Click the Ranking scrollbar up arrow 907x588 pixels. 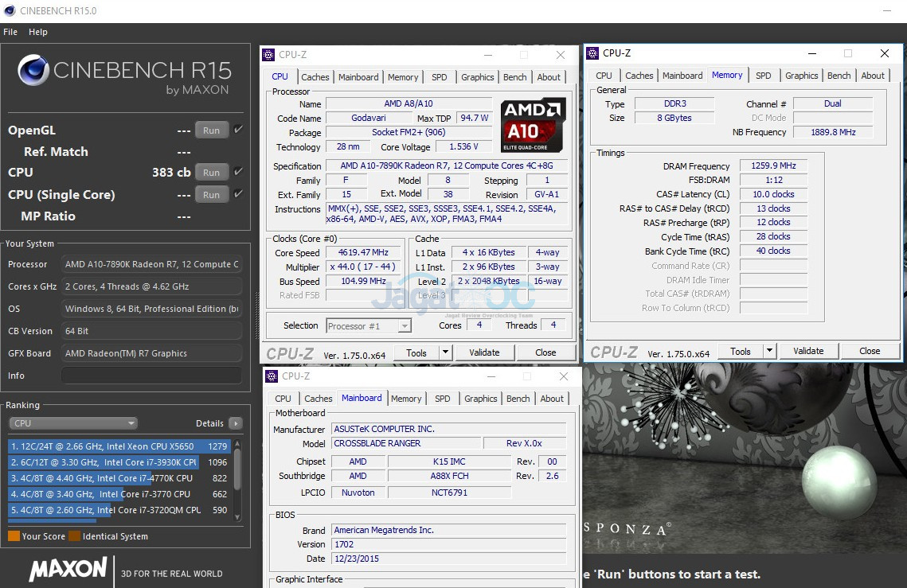click(x=237, y=443)
